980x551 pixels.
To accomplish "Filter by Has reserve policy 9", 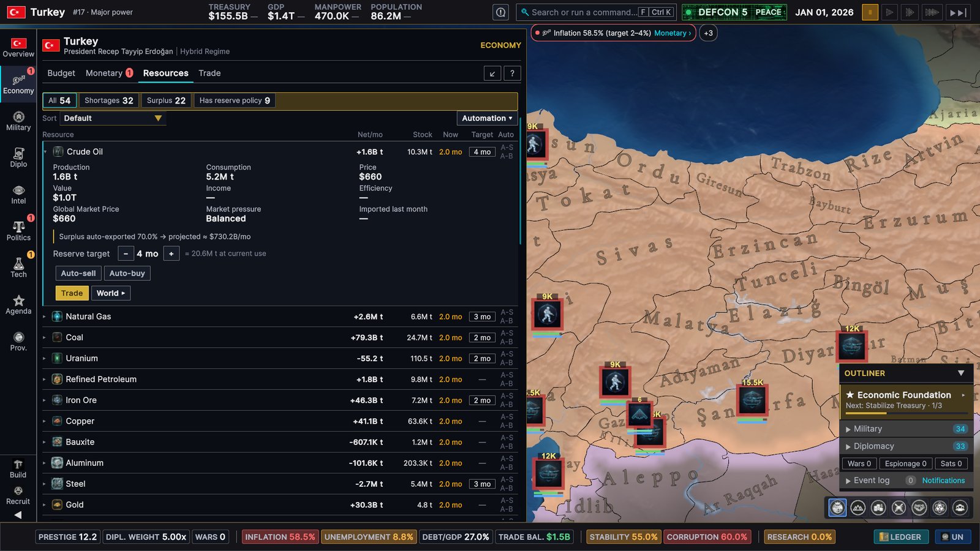I will click(235, 100).
